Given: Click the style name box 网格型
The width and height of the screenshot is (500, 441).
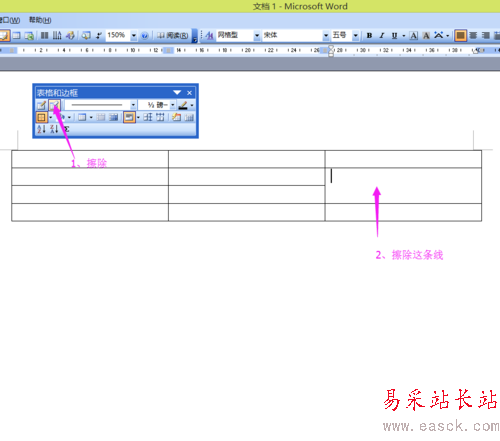Looking at the screenshot, I should 235,35.
